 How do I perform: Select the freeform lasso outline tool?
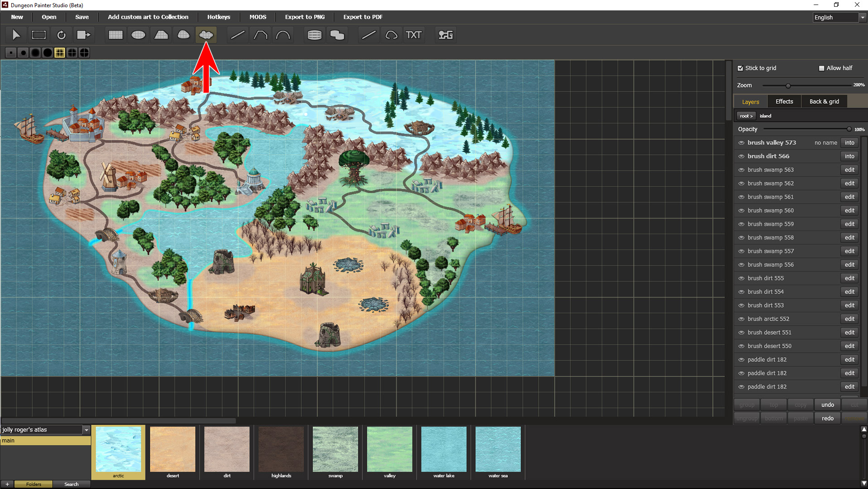tap(391, 35)
